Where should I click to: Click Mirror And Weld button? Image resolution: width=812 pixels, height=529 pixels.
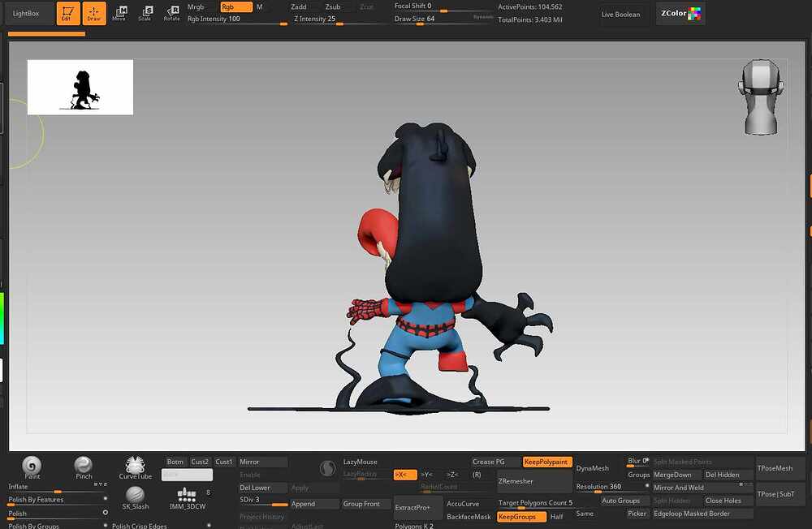(x=702, y=488)
